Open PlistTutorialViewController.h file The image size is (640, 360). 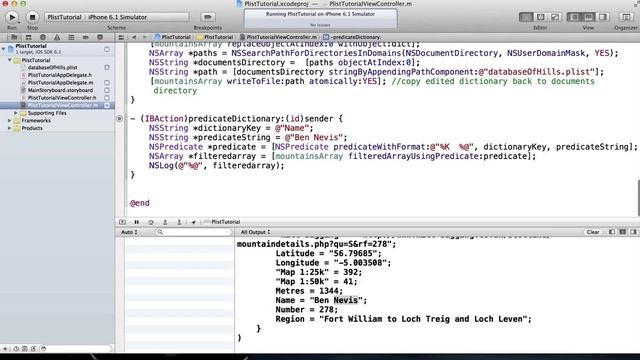point(62,98)
